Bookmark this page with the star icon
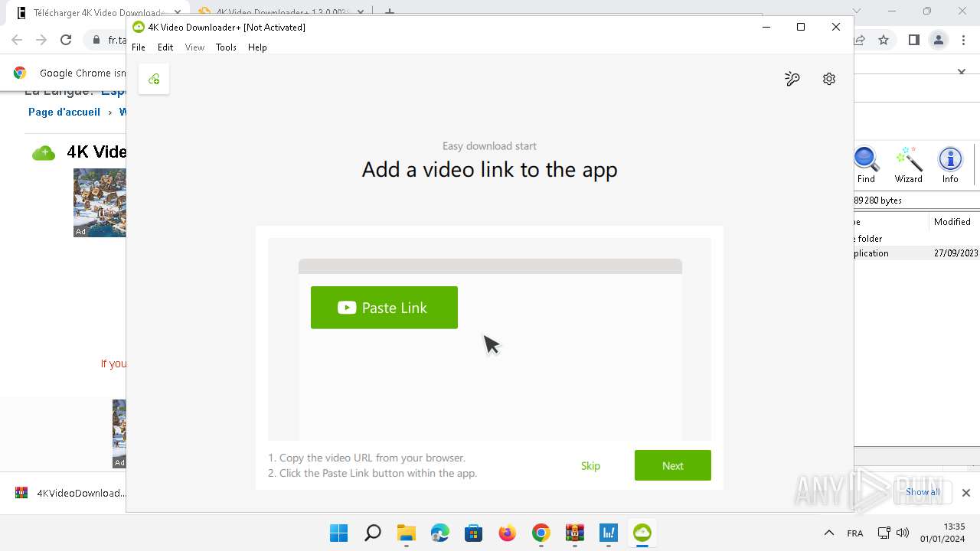The image size is (980, 551). click(x=884, y=40)
